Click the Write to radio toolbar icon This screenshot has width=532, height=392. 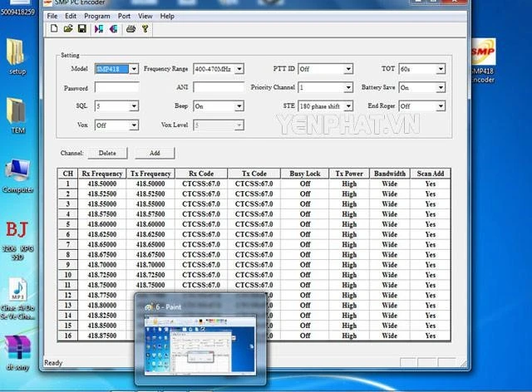[x=112, y=29]
